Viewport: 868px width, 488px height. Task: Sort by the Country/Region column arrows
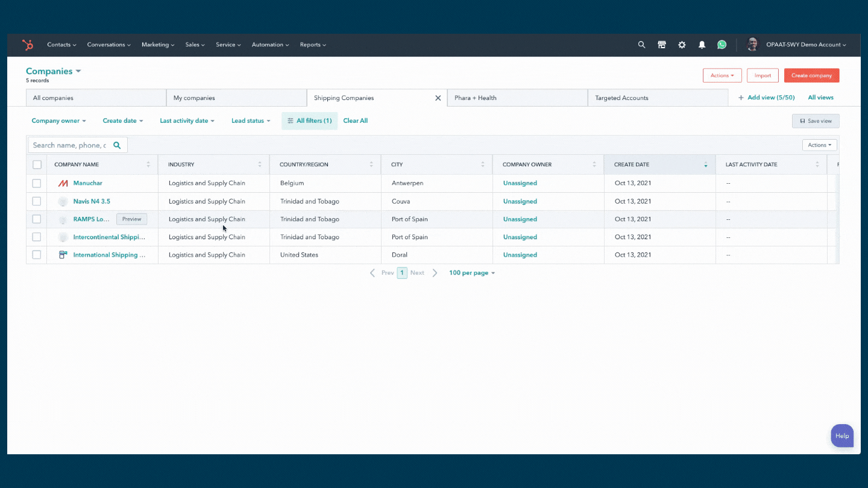[371, 164]
